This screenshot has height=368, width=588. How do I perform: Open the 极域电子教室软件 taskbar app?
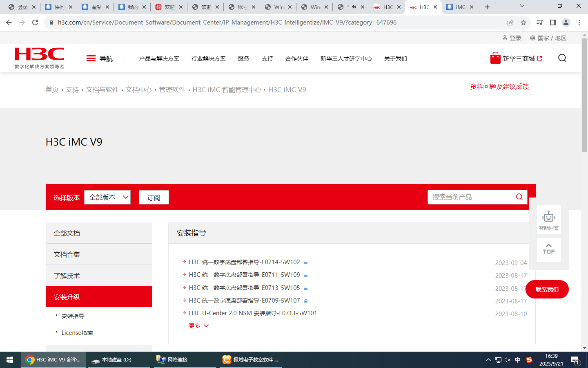point(251,360)
